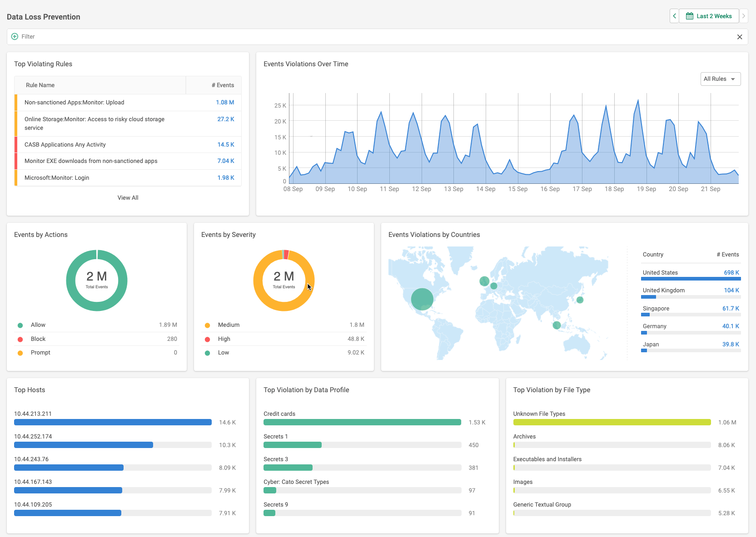The width and height of the screenshot is (756, 537).
Task: Click the Top Violating Rules panel header
Action: coord(43,64)
